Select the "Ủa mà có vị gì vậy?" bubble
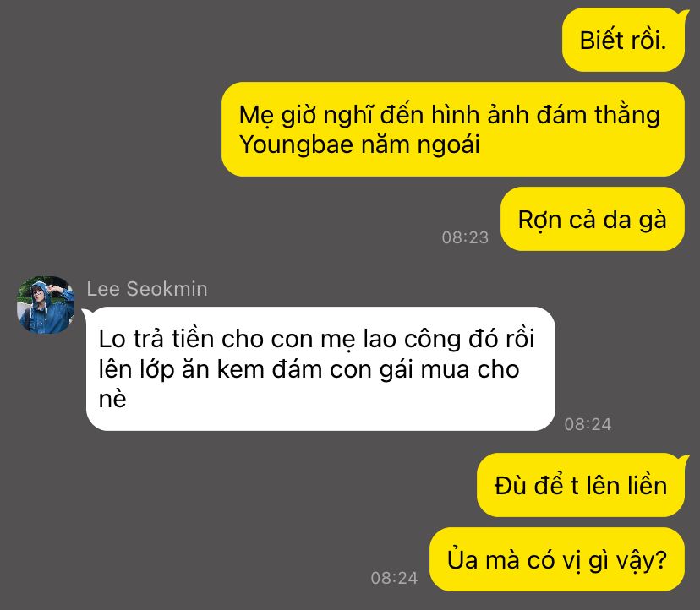 tap(557, 559)
